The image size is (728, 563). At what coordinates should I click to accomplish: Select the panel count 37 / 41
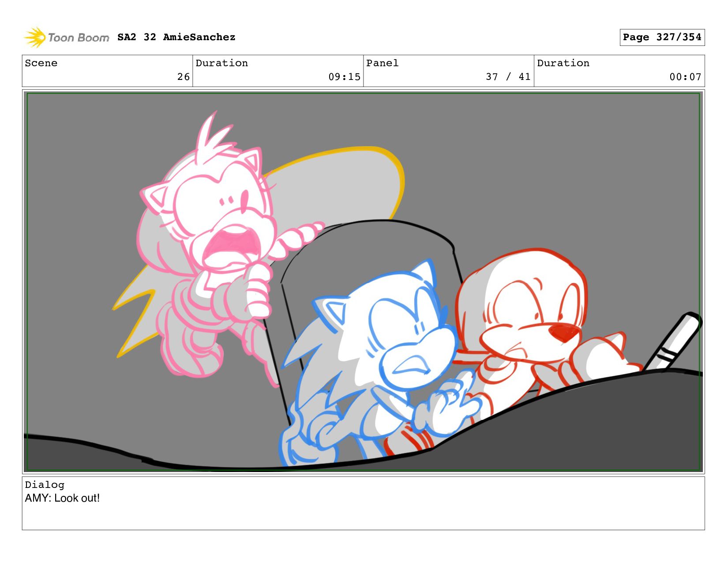point(508,77)
